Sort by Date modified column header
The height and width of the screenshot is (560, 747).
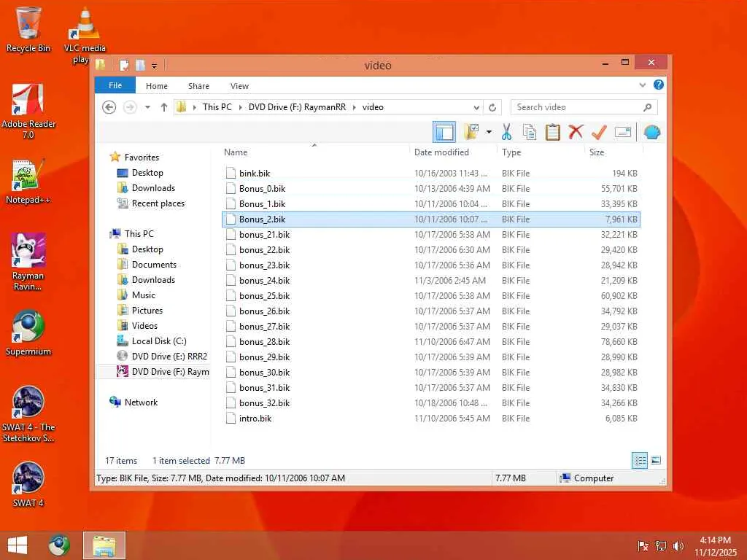click(x=453, y=152)
